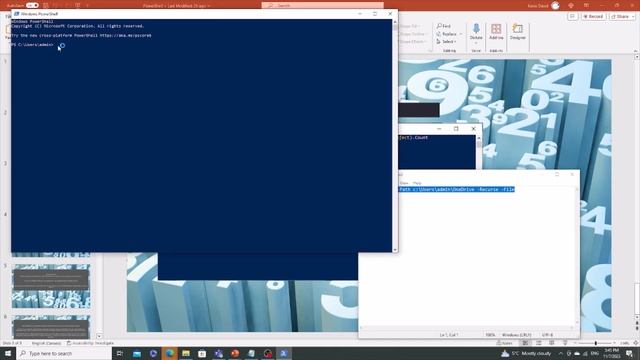Open Task View on the taskbar
This screenshot has height=360, width=640.
coord(120,353)
